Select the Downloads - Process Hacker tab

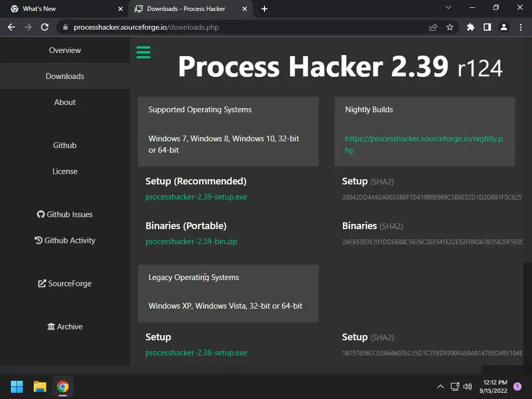coord(191,9)
